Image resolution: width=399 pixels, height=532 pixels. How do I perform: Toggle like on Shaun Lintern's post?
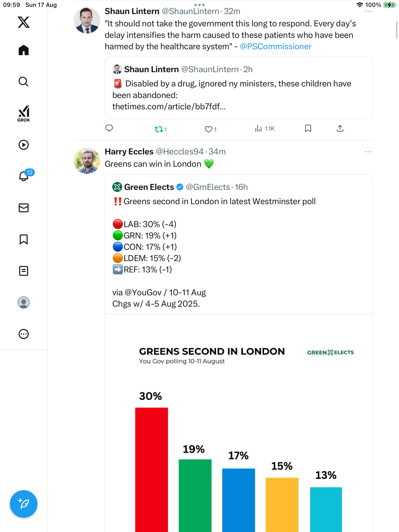(209, 129)
